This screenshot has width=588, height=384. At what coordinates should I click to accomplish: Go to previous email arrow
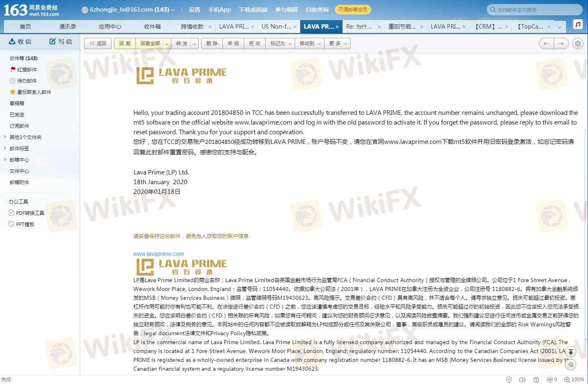[546, 44]
